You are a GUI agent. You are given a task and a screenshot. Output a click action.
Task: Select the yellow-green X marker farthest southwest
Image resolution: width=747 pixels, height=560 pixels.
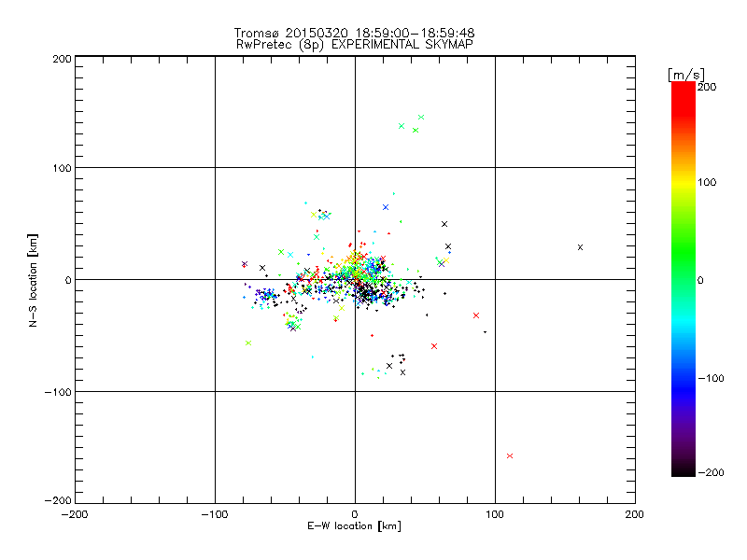coord(248,343)
